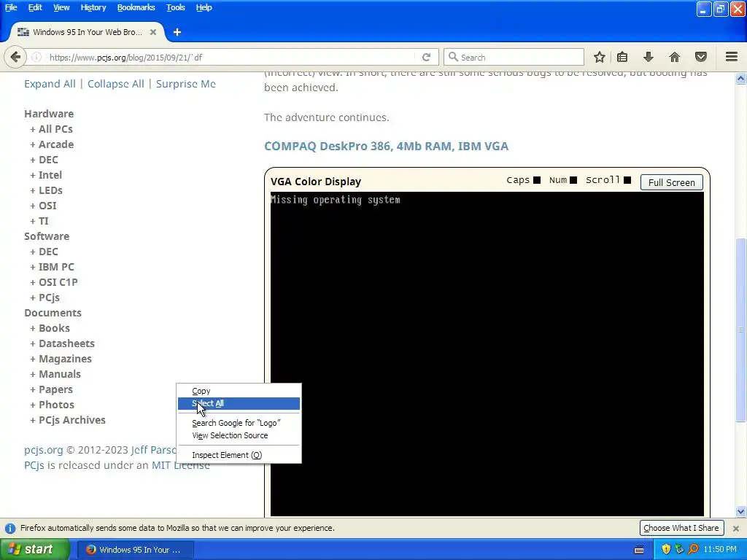Reload the page with the refresh icon
Screen dimensions: 747x560
[426, 57]
